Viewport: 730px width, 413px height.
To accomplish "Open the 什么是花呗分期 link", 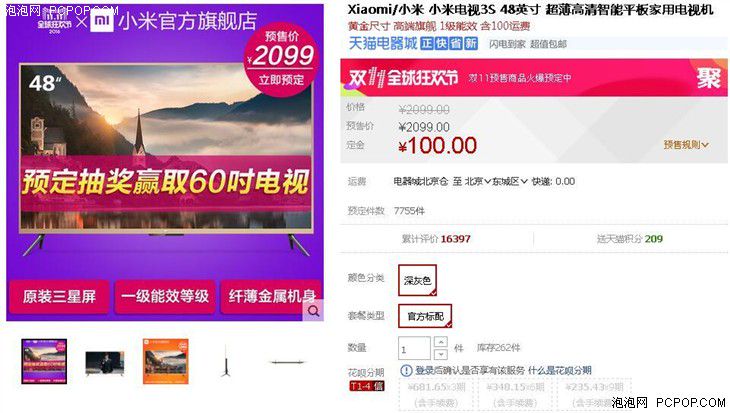I will [x=560, y=371].
